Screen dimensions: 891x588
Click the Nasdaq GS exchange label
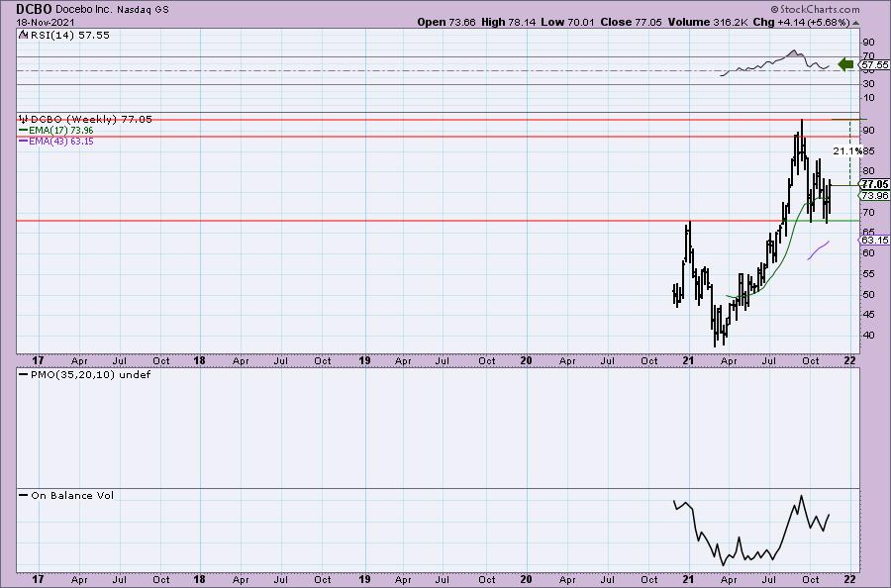tap(143, 10)
